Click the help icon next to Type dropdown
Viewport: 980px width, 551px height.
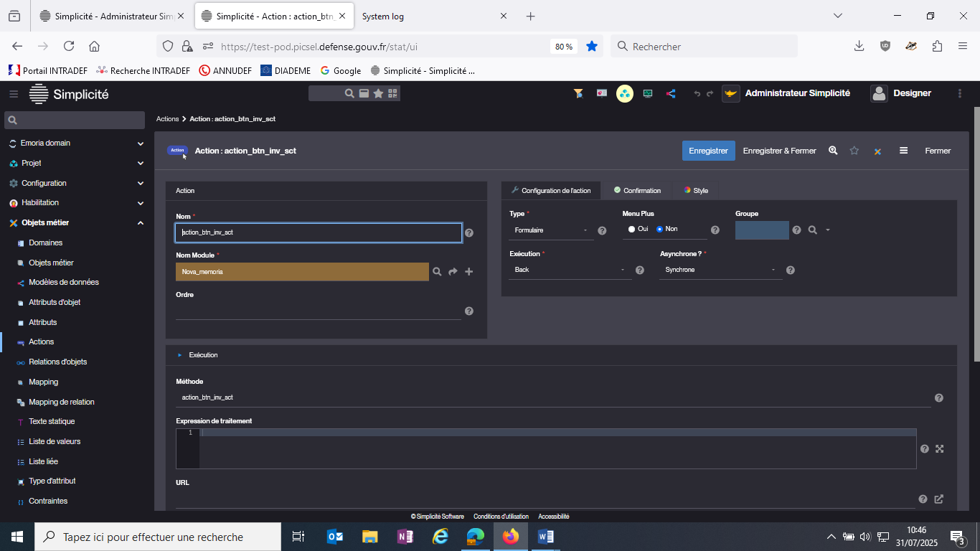tap(603, 231)
